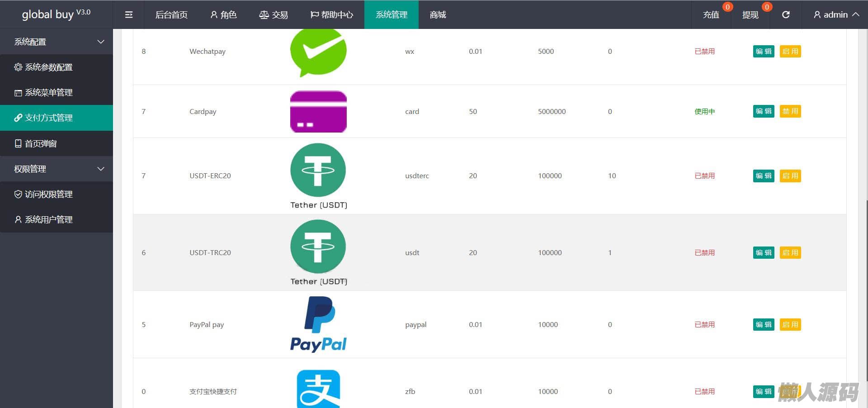Edit the Cardpay payment method
Viewport: 868px width, 408px height.
764,111
